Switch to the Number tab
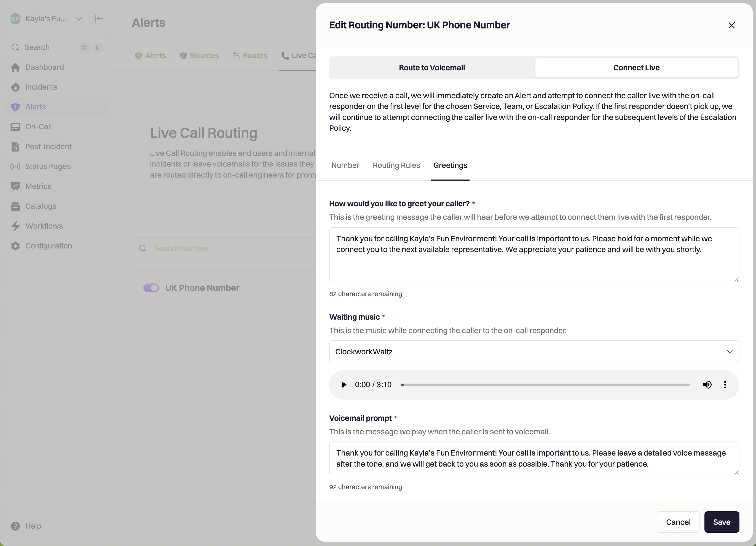Viewport: 756px width, 546px height. pyautogui.click(x=345, y=165)
